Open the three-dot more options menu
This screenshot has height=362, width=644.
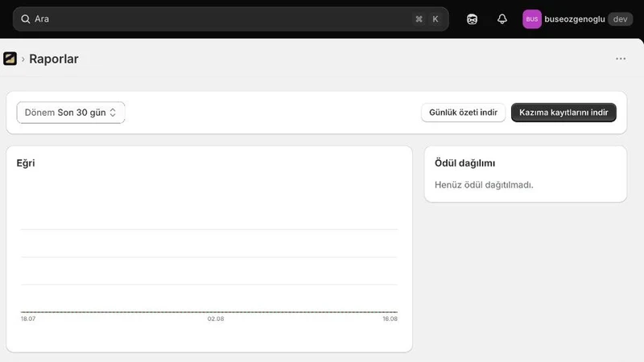621,59
